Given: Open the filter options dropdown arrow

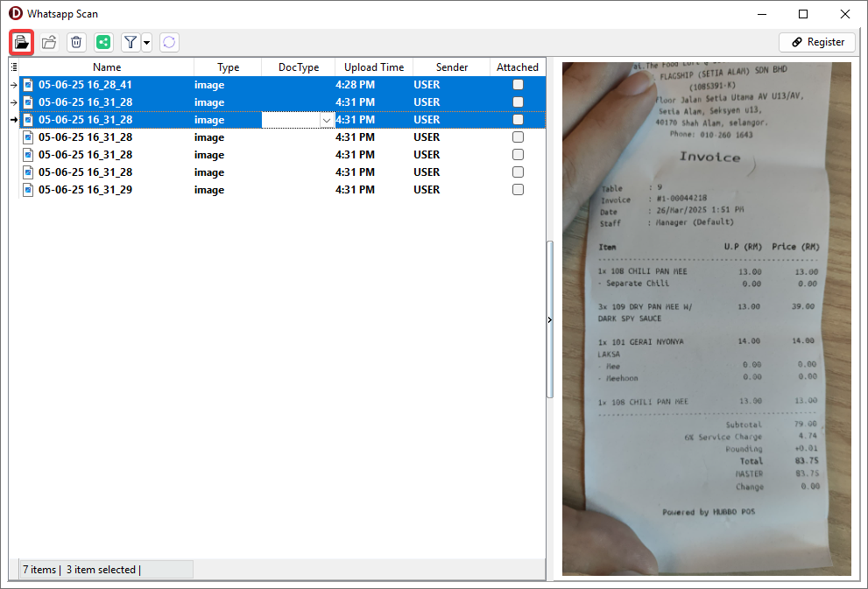Looking at the screenshot, I should [146, 42].
